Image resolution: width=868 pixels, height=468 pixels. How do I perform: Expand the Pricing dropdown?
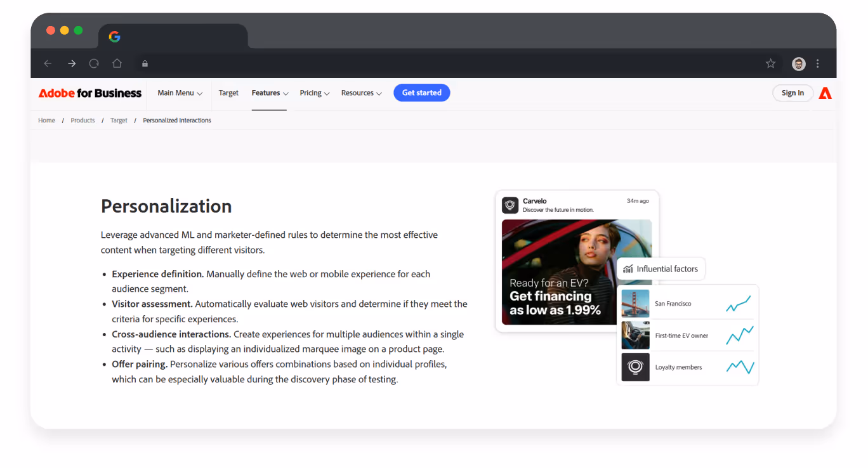(315, 93)
